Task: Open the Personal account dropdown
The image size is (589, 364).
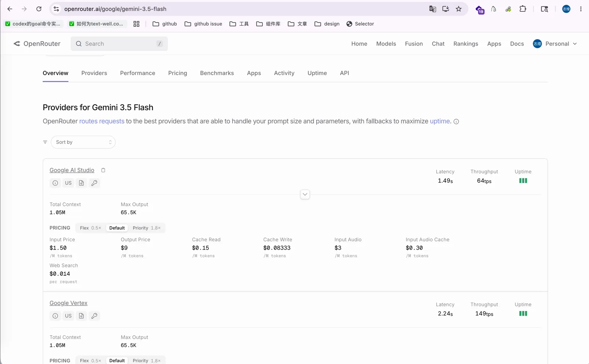Action: pos(555,44)
